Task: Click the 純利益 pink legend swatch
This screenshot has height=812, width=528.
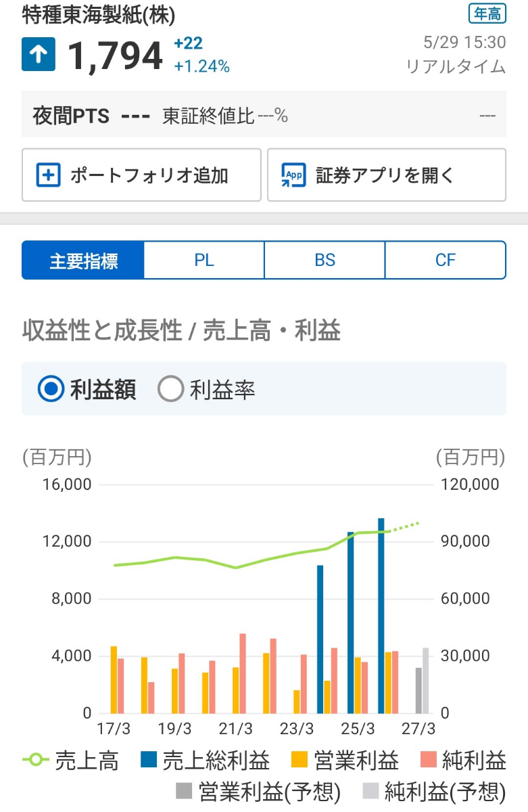Action: pos(428,761)
